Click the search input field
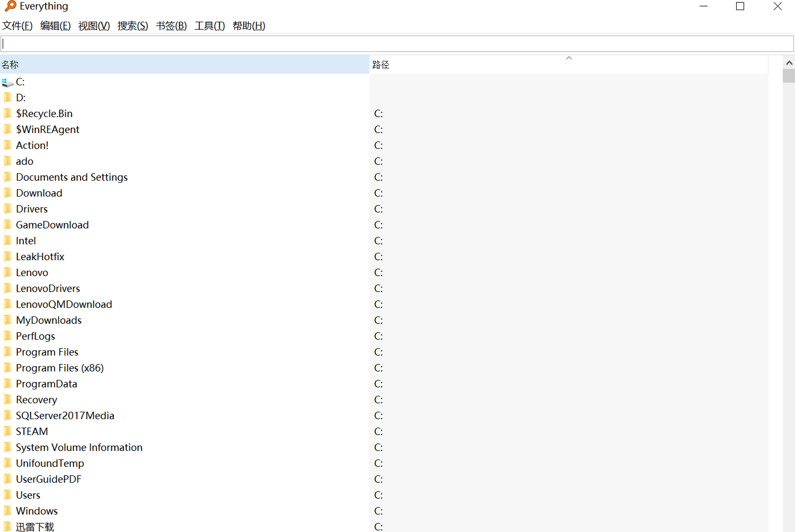Viewport: 795px width, 532px height. [x=397, y=44]
